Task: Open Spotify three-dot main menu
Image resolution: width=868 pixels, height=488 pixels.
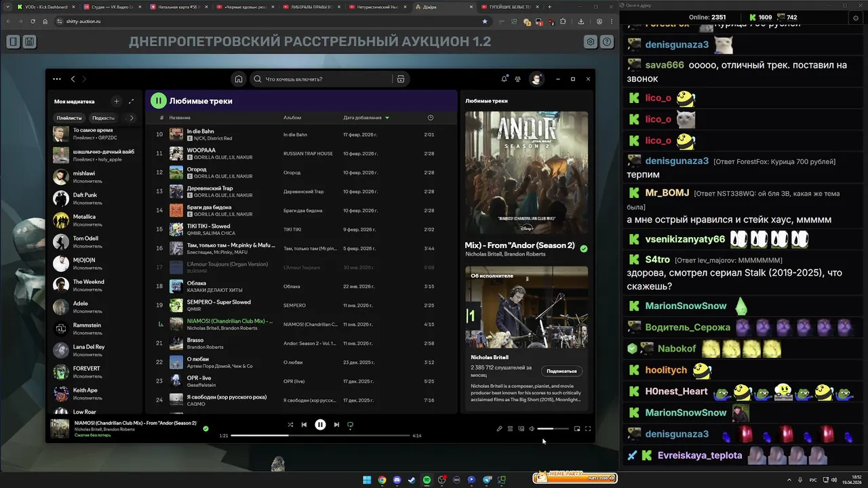Action: pos(57,79)
